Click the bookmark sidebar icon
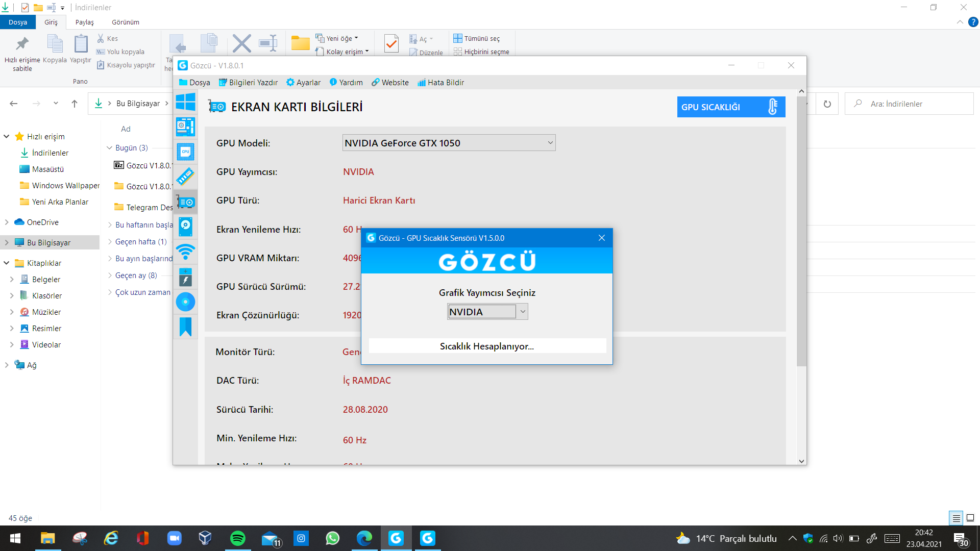The width and height of the screenshot is (980, 551). coord(185,327)
